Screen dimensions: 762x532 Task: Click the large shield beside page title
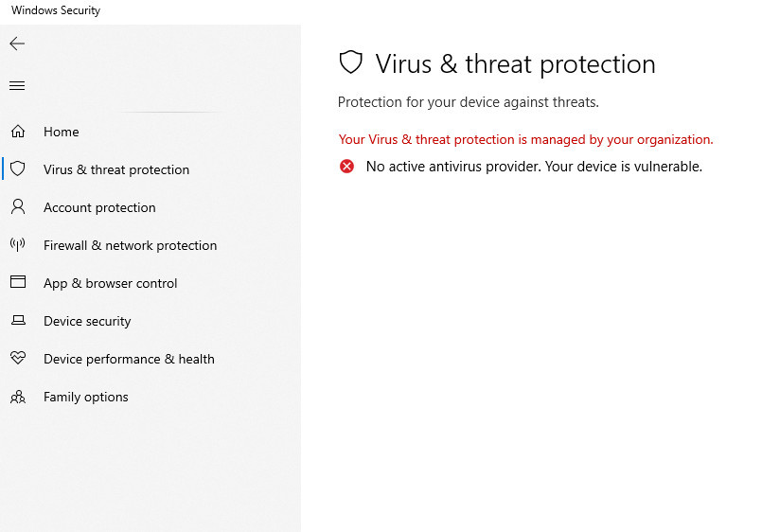pos(351,62)
